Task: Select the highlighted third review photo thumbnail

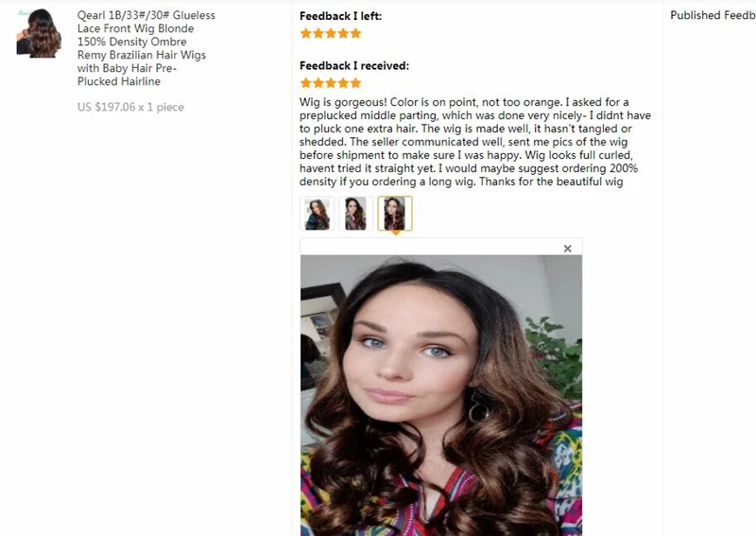Action: [x=395, y=214]
